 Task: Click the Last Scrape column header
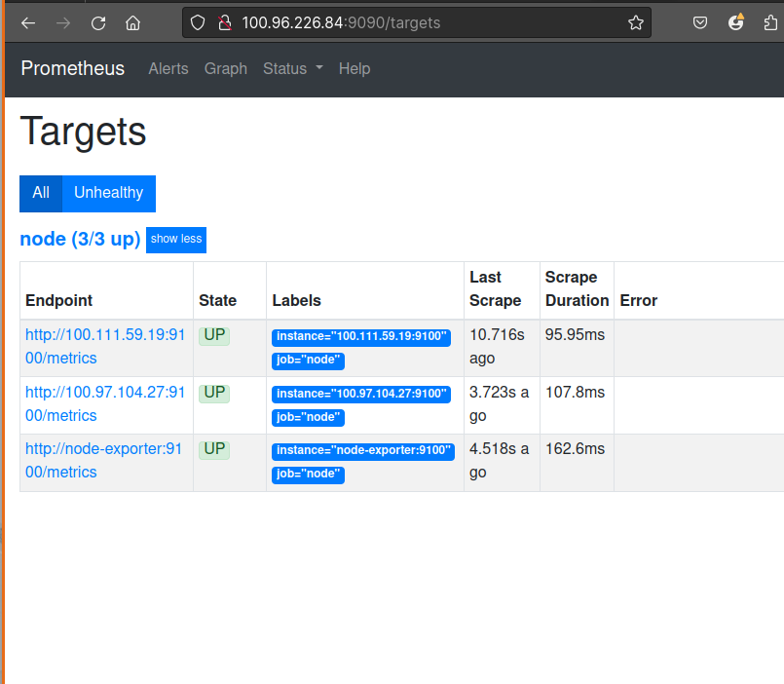pos(495,289)
